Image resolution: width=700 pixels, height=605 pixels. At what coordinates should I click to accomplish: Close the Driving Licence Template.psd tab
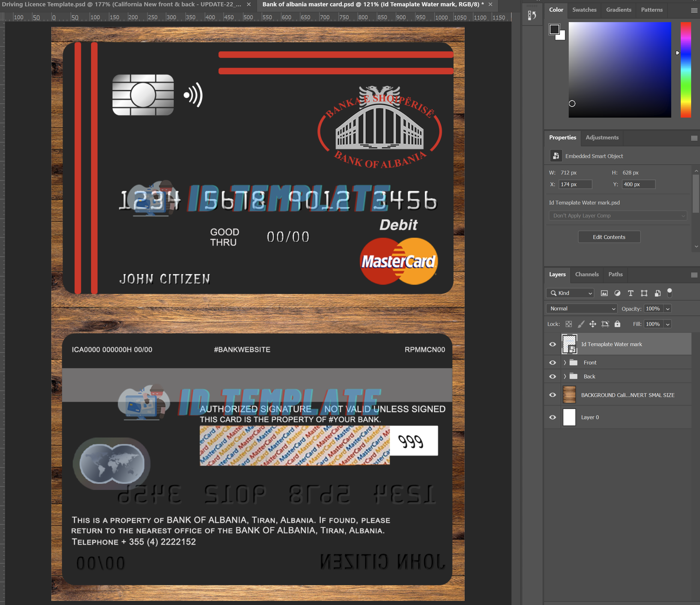click(x=249, y=4)
